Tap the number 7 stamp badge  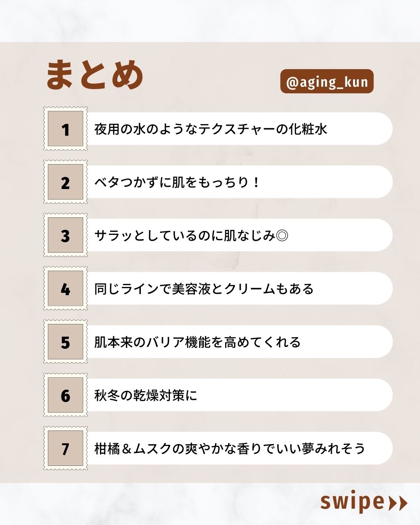point(65,449)
